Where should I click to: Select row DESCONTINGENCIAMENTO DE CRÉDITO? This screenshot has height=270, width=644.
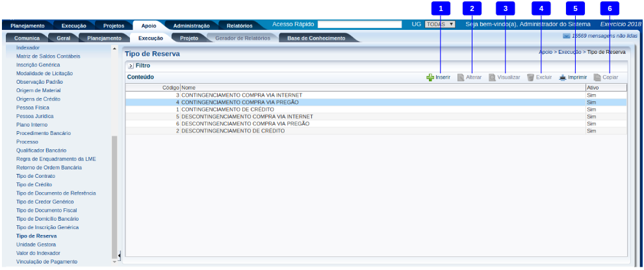coord(233,131)
